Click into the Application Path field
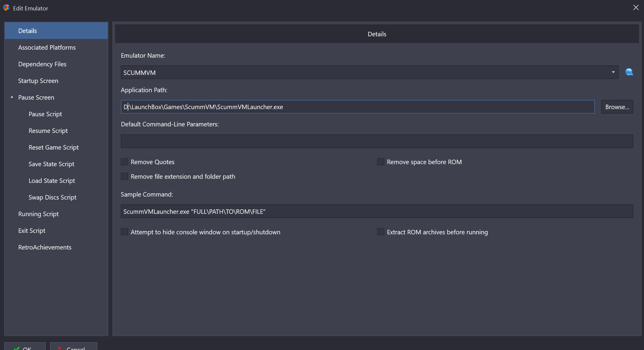Image resolution: width=644 pixels, height=350 pixels. click(x=358, y=107)
